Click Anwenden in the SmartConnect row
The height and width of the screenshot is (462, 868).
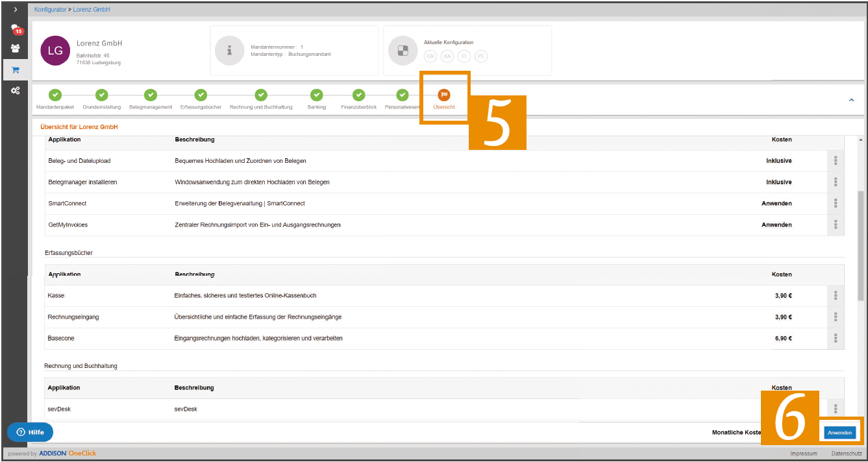click(x=776, y=204)
